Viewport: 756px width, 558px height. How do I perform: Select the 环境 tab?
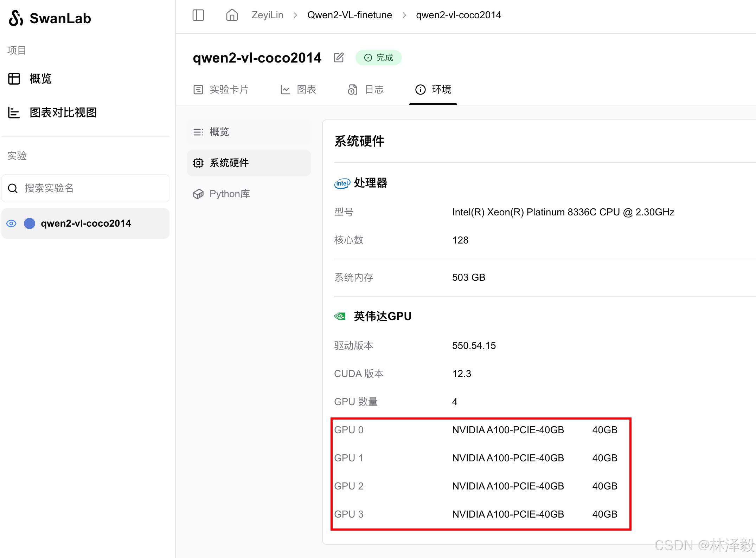(433, 90)
